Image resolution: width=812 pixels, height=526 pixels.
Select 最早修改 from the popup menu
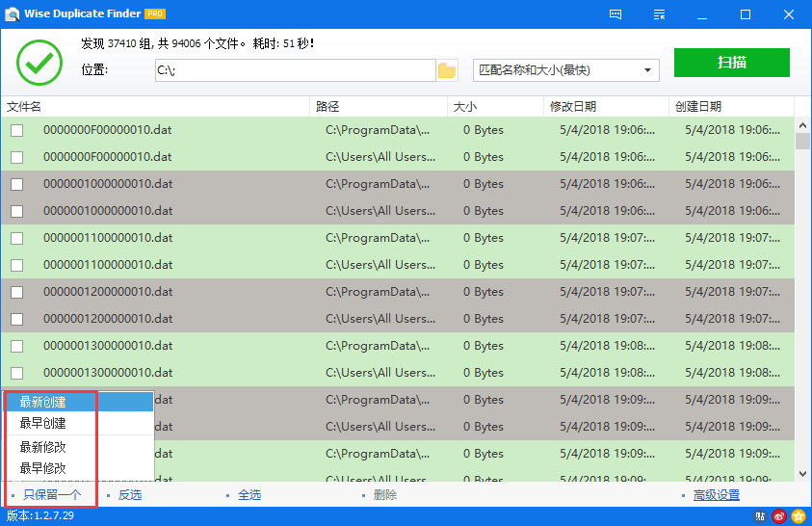coord(79,468)
